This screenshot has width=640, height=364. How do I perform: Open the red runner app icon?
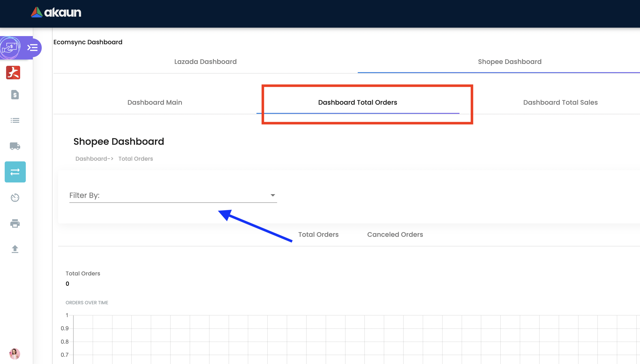[x=13, y=73]
